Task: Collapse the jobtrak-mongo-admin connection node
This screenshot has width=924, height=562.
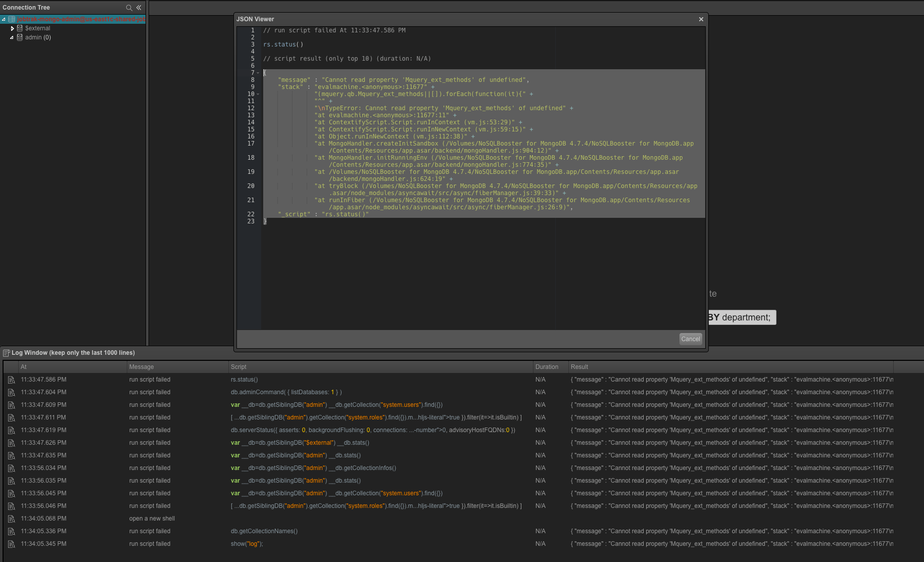Action: (x=4, y=19)
